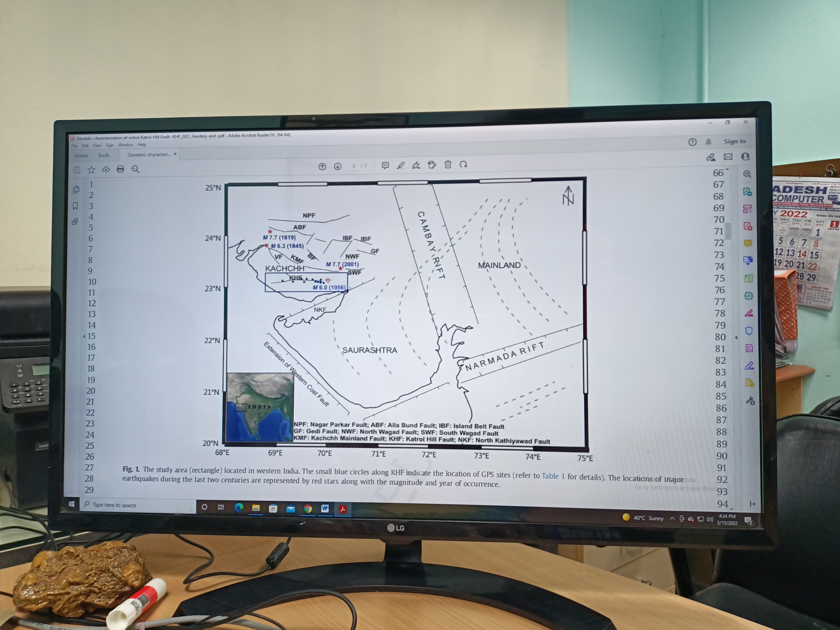Click the Table 1 link in caption
The height and width of the screenshot is (630, 840).
553,476
